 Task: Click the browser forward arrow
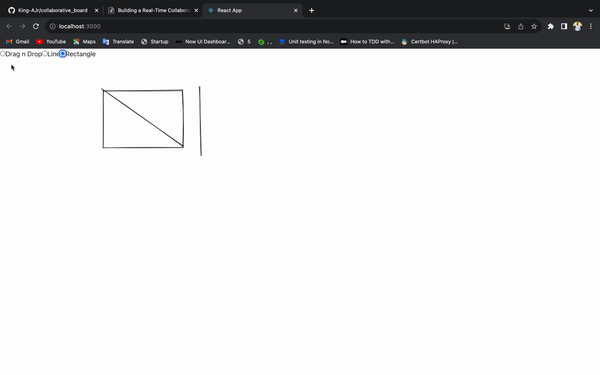pyautogui.click(x=22, y=26)
